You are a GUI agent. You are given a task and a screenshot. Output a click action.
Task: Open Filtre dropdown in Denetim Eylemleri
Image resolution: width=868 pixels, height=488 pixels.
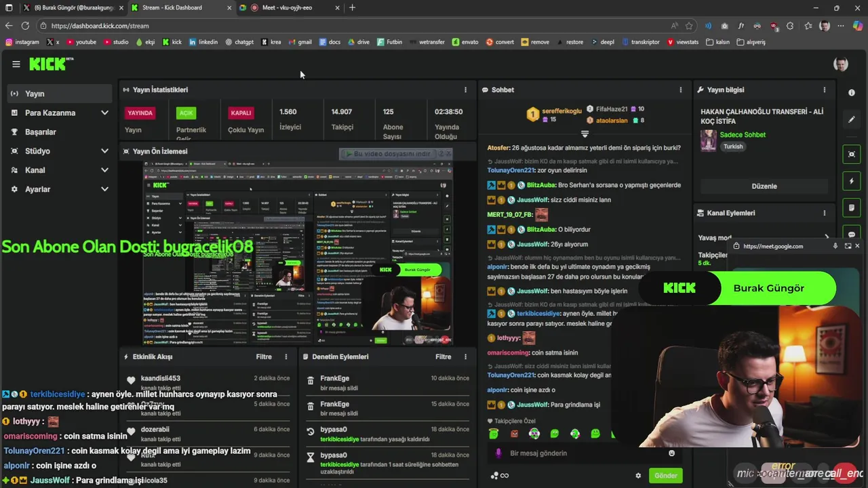[443, 357]
